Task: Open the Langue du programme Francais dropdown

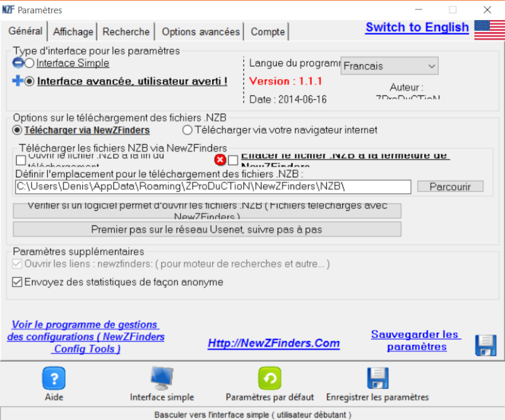Action: click(389, 66)
